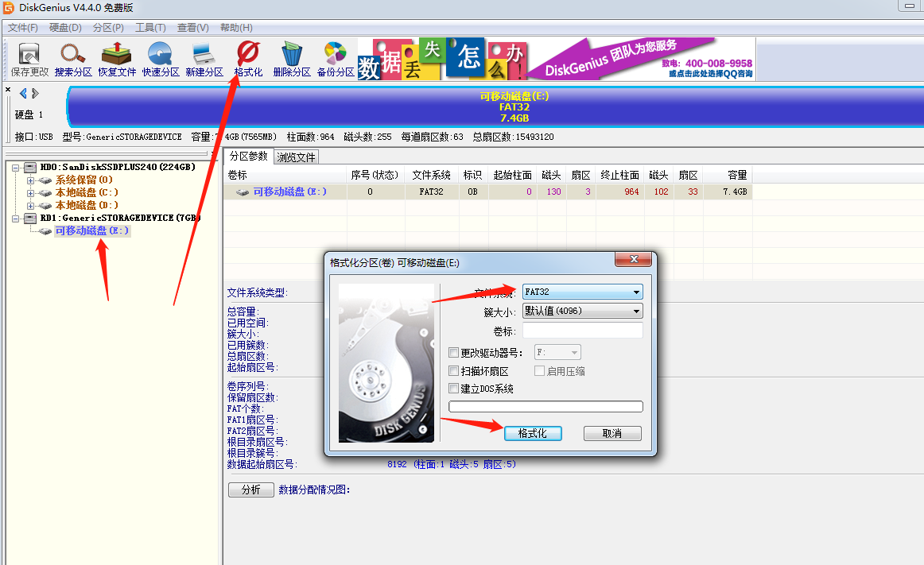Image resolution: width=924 pixels, height=565 pixels.
Task: Switch to the Partition Parameters (分区参数) tab
Action: pyautogui.click(x=249, y=156)
